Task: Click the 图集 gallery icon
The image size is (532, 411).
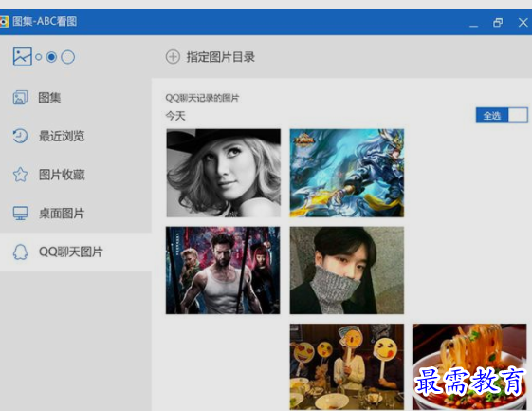Action: pyautogui.click(x=20, y=98)
